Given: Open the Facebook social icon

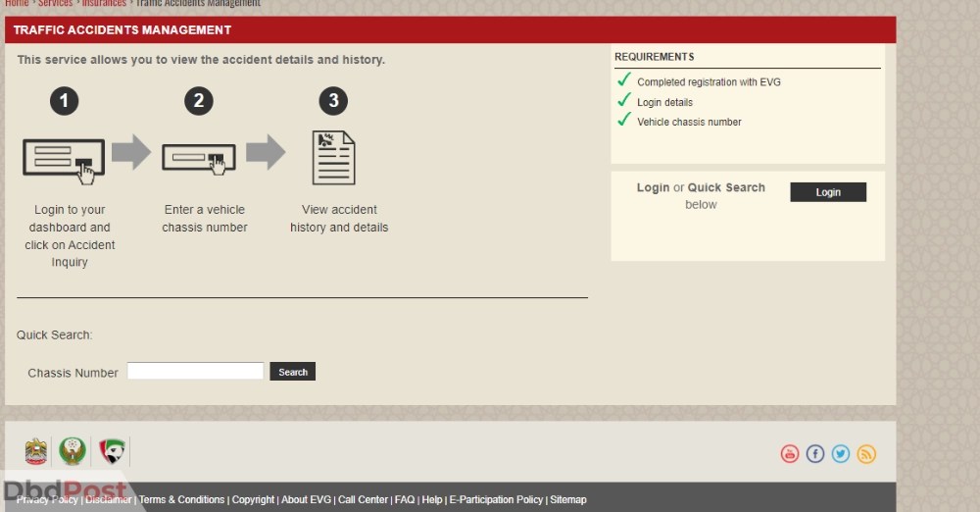Looking at the screenshot, I should click(815, 454).
